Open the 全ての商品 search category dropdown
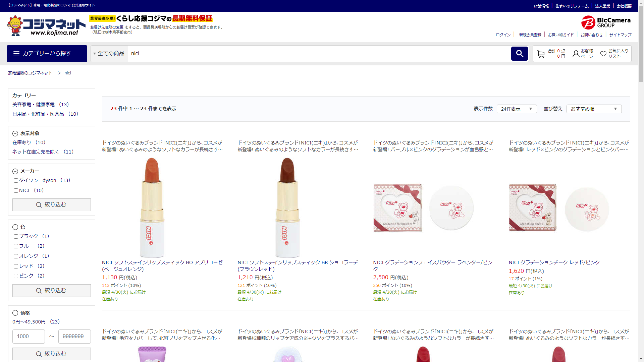644x362 pixels. click(109, 54)
